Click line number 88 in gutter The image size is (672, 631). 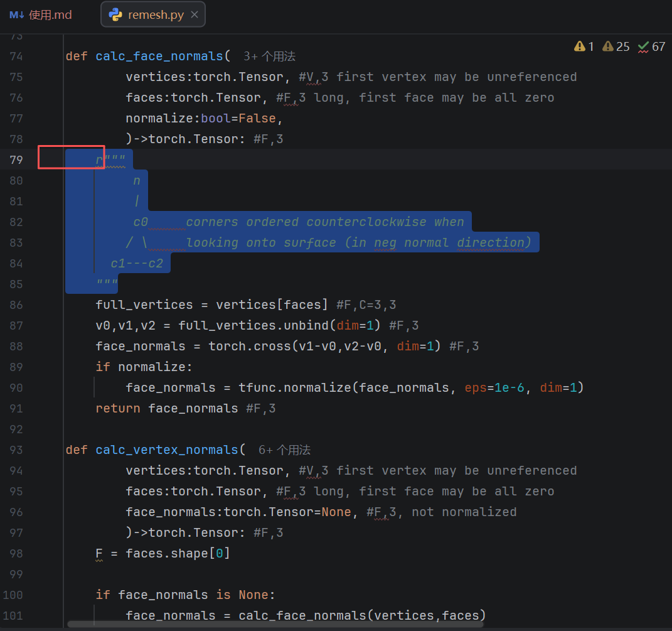16,346
